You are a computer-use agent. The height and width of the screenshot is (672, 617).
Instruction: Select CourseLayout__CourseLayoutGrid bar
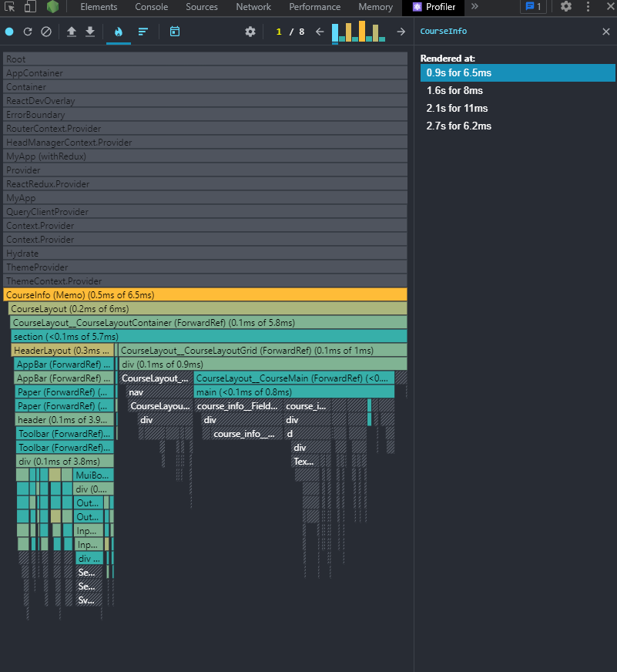[263, 350]
